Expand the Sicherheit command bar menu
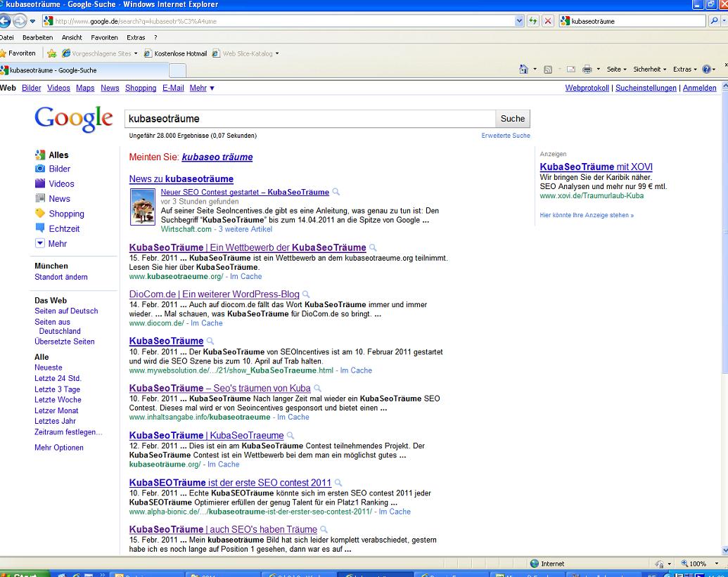Image resolution: width=728 pixels, height=577 pixels. [x=649, y=69]
